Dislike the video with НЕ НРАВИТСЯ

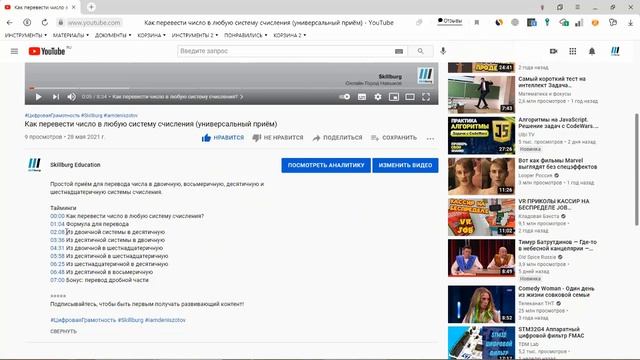(x=278, y=138)
